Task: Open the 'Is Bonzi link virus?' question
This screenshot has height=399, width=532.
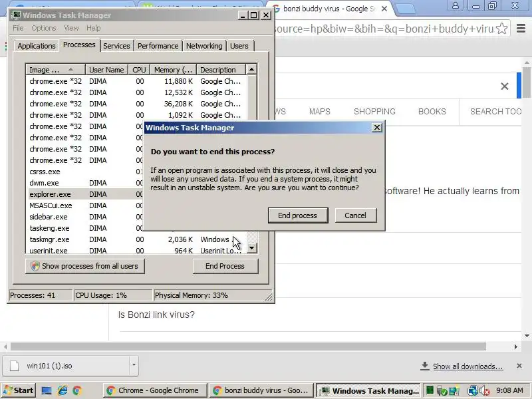Action: click(156, 315)
